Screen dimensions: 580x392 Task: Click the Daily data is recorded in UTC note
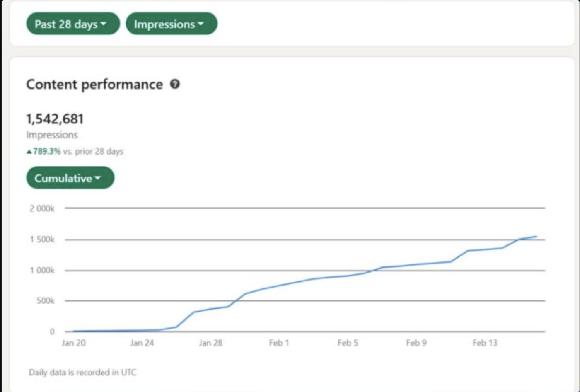coord(82,372)
